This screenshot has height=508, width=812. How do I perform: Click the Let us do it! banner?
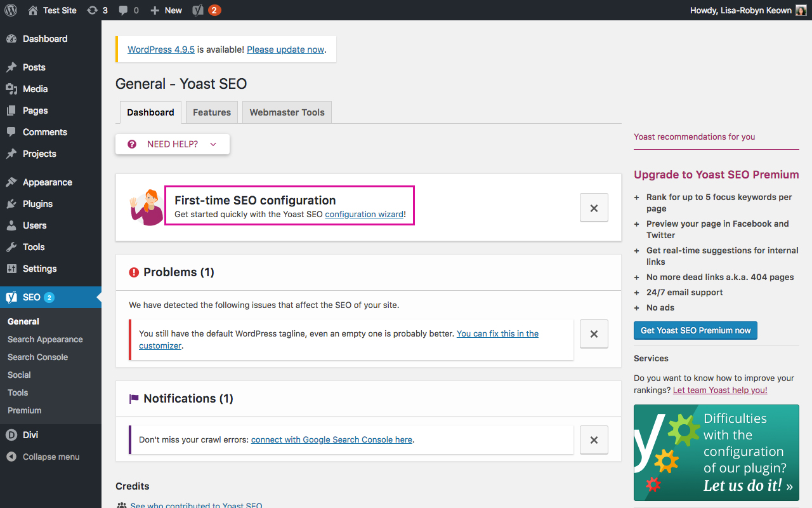tap(716, 453)
